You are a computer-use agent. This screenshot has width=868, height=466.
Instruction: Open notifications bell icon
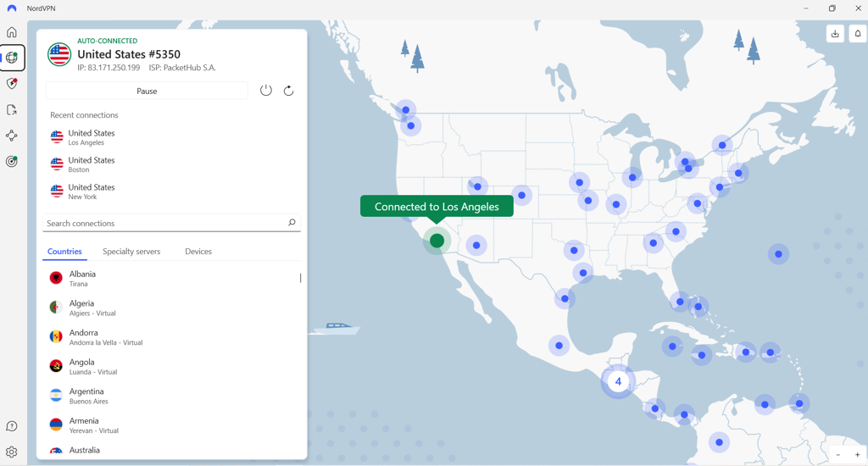[858, 34]
